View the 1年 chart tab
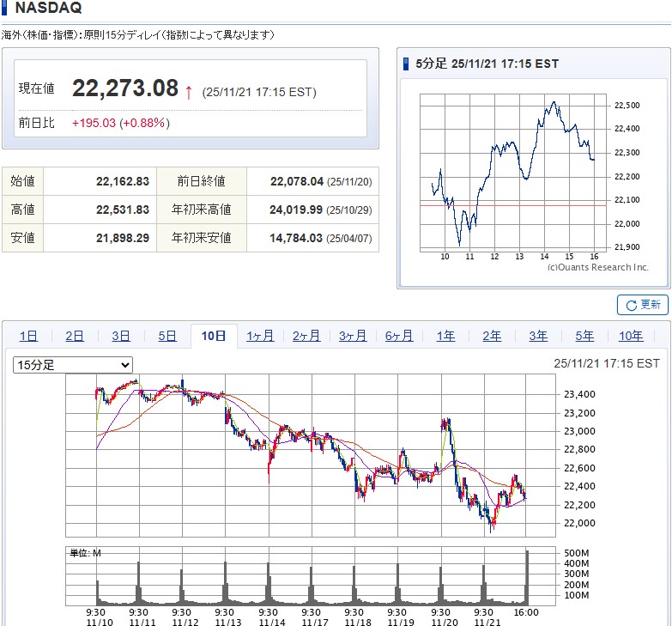Image resolution: width=672 pixels, height=626 pixels. click(x=445, y=337)
